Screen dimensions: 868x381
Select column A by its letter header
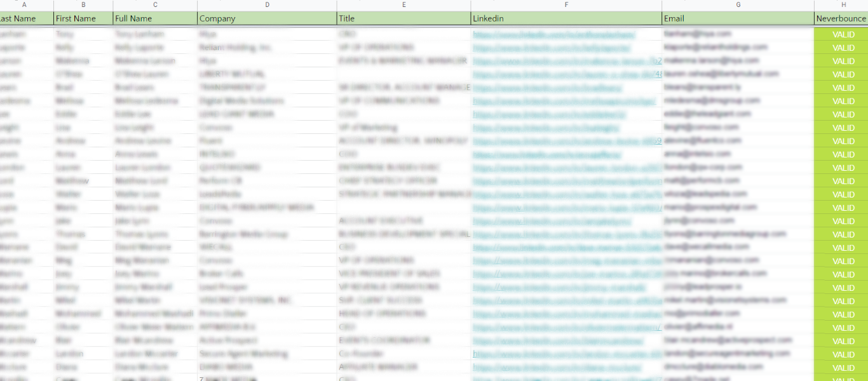[x=25, y=5]
